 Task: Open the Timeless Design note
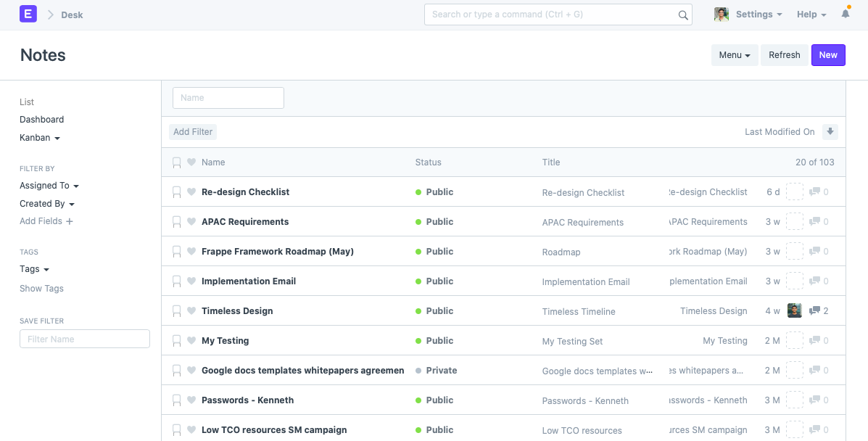(237, 311)
